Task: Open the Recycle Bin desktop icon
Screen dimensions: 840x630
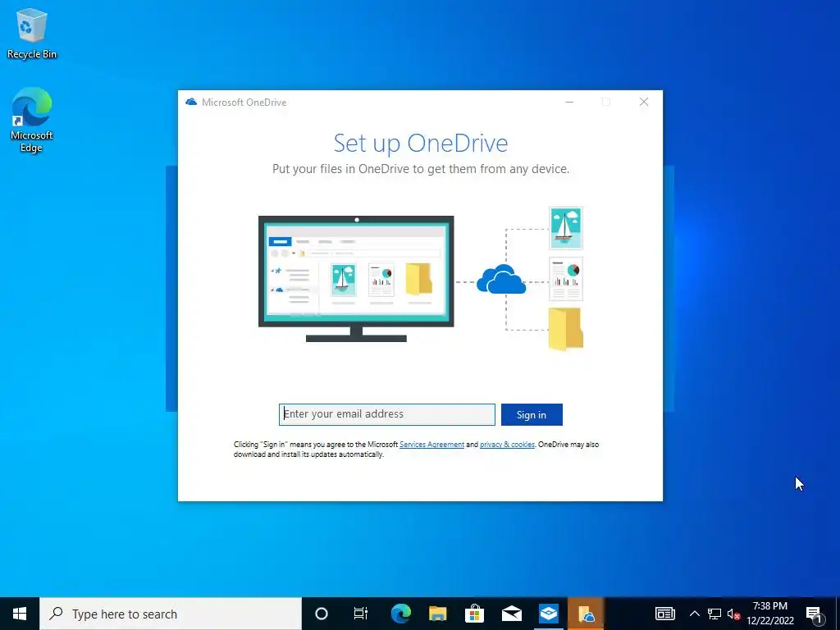Action: pos(32,33)
